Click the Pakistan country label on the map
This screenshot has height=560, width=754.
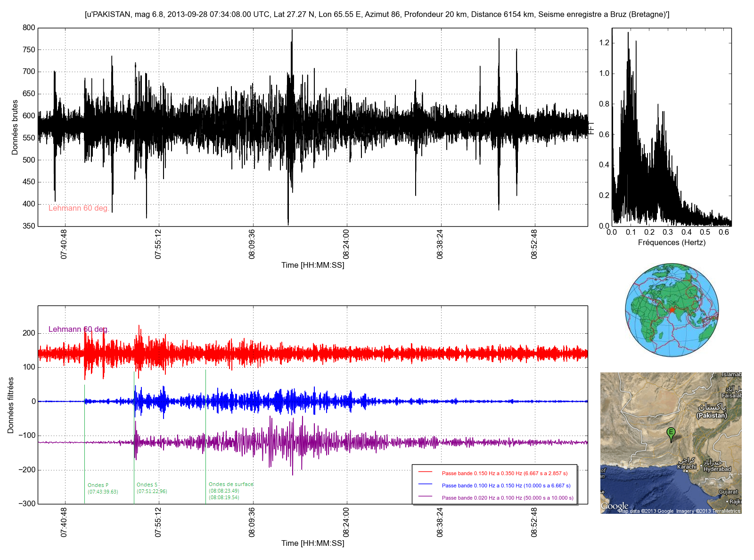click(712, 415)
